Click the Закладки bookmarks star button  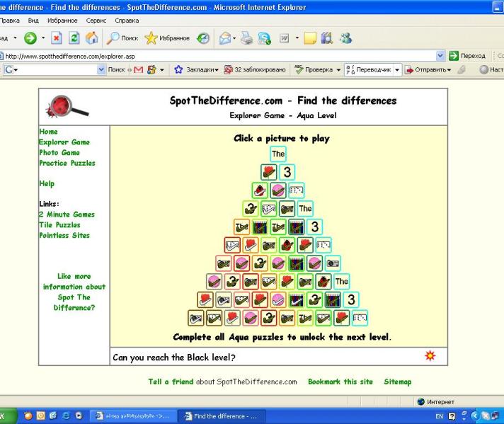[x=196, y=69]
